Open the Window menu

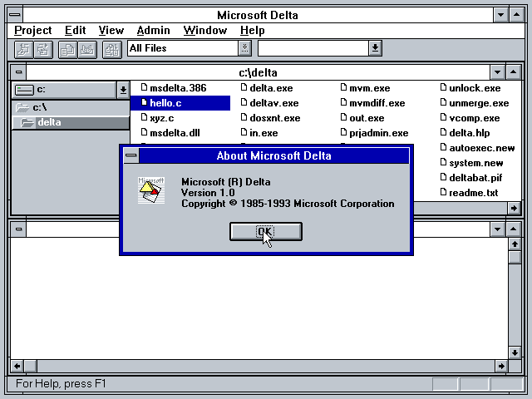[205, 31]
